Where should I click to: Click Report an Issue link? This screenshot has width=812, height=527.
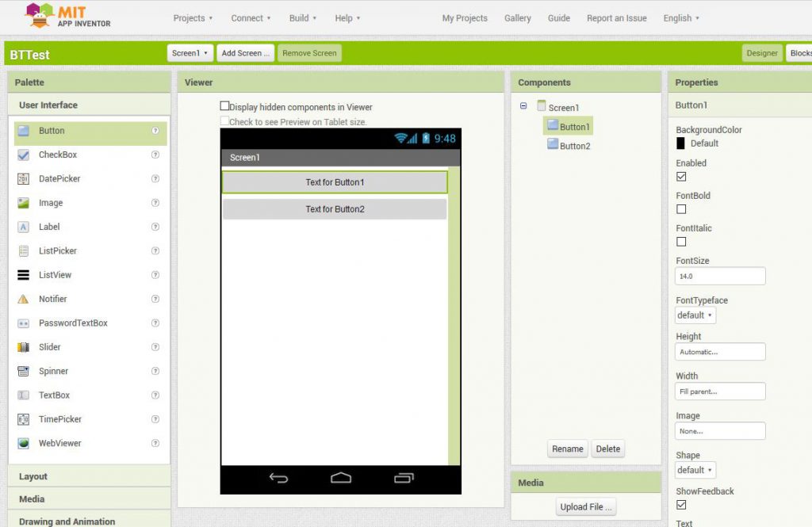click(x=617, y=18)
